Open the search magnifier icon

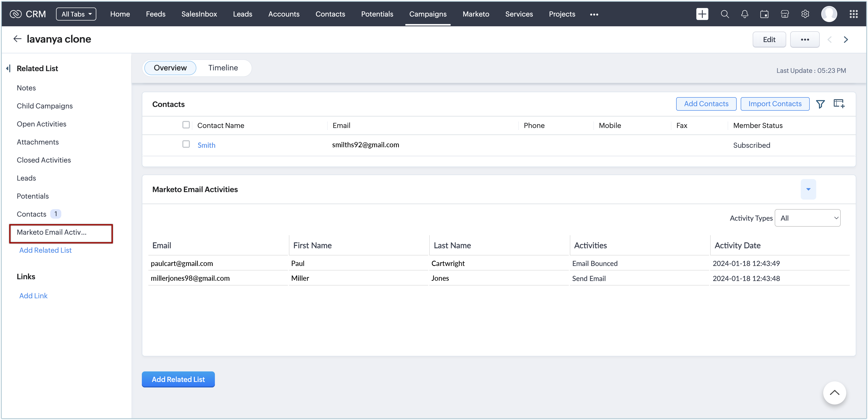(x=725, y=14)
